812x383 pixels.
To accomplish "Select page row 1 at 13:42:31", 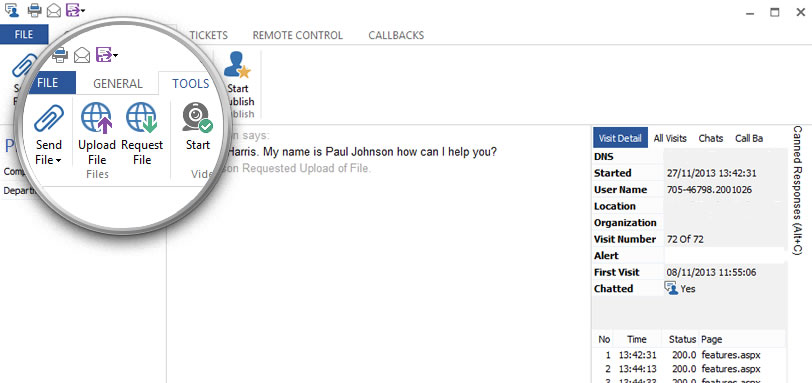I will point(689,355).
